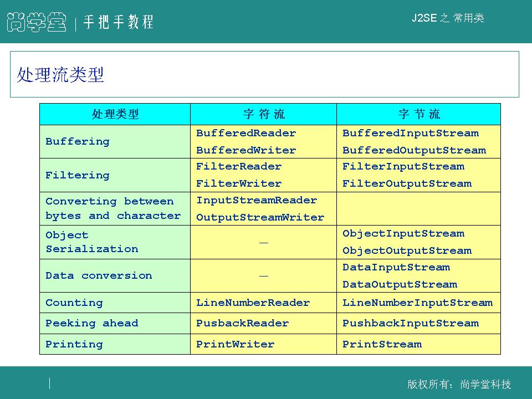Click the 手把手教程 header text
This screenshot has width=532, height=399.
click(119, 22)
